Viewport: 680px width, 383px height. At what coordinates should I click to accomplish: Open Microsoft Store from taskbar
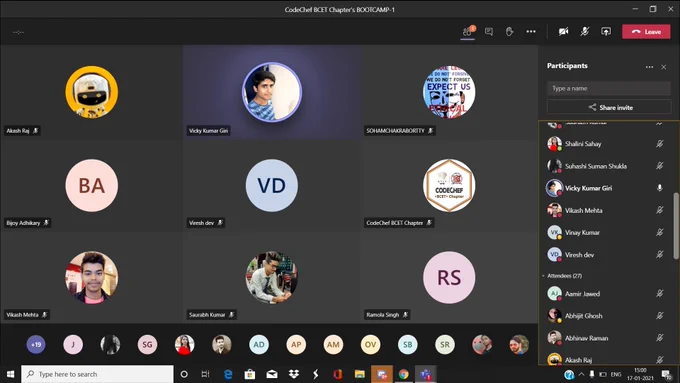tap(250, 374)
